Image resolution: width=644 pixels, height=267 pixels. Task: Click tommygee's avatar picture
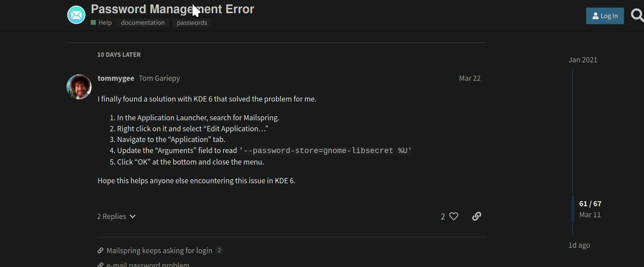pyautogui.click(x=79, y=87)
